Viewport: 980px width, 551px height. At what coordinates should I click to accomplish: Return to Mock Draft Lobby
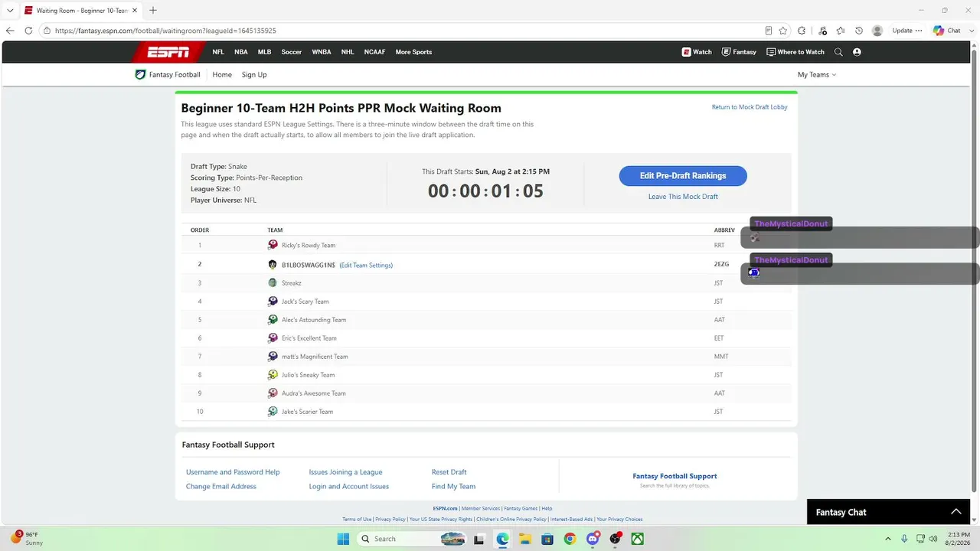pyautogui.click(x=750, y=107)
